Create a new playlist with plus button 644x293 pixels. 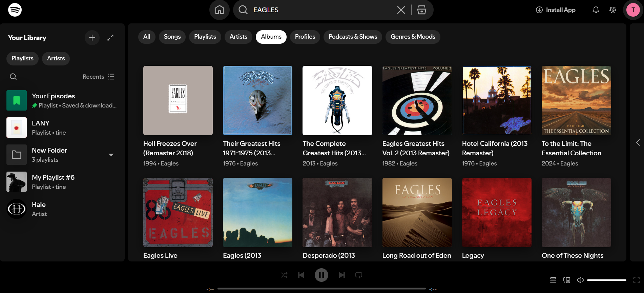pos(92,38)
